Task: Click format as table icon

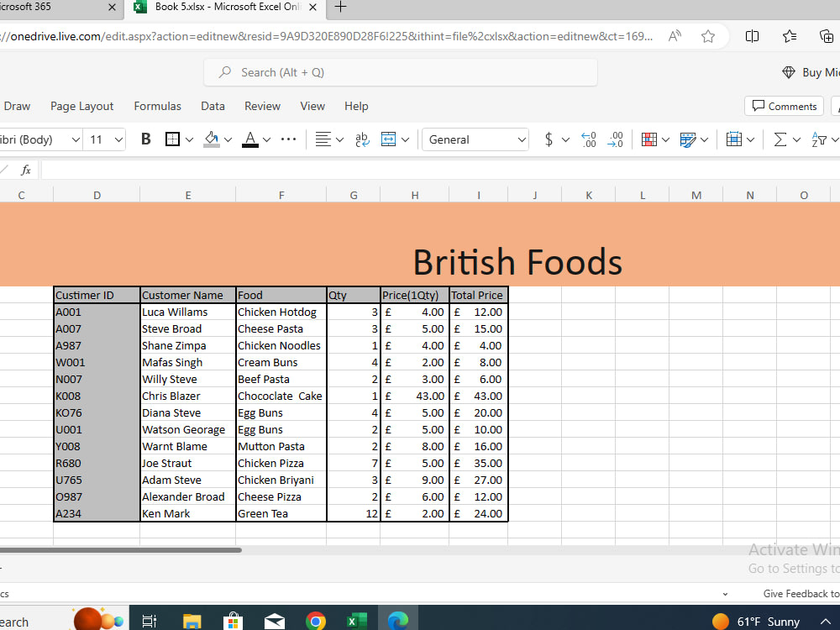Action: (688, 139)
